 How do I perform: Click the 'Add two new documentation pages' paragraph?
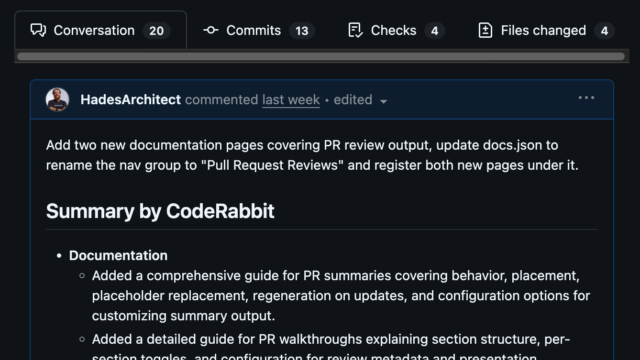click(x=312, y=155)
